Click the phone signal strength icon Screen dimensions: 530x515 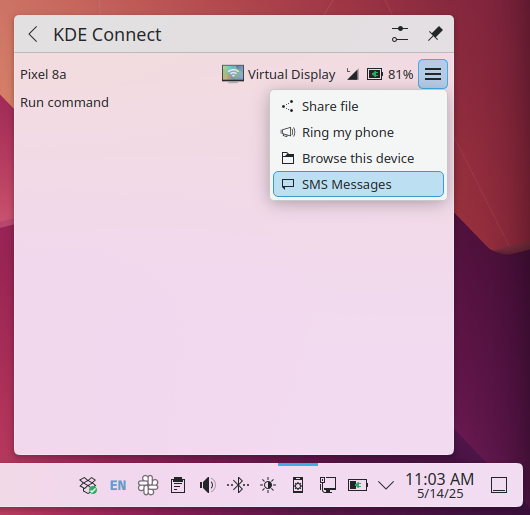[x=352, y=74]
